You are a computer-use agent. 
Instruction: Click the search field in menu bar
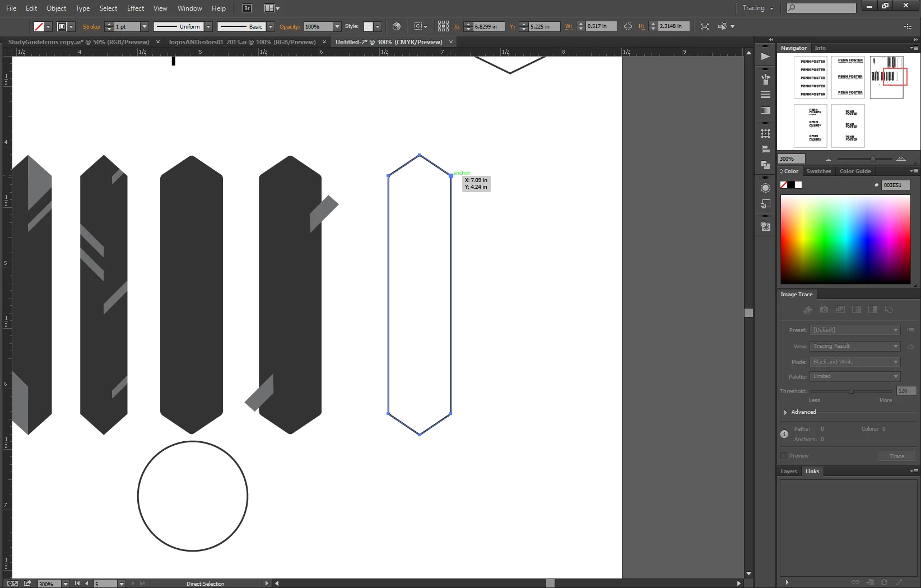click(x=821, y=8)
